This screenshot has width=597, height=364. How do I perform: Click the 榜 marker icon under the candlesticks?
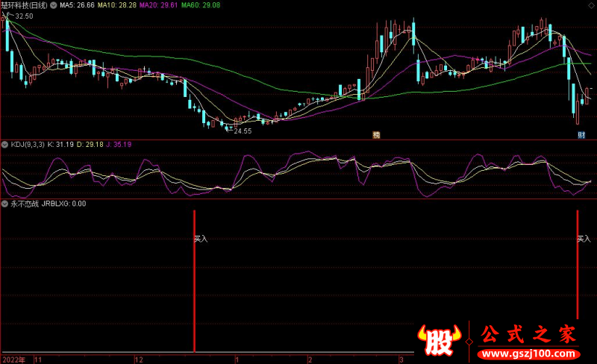tap(377, 135)
